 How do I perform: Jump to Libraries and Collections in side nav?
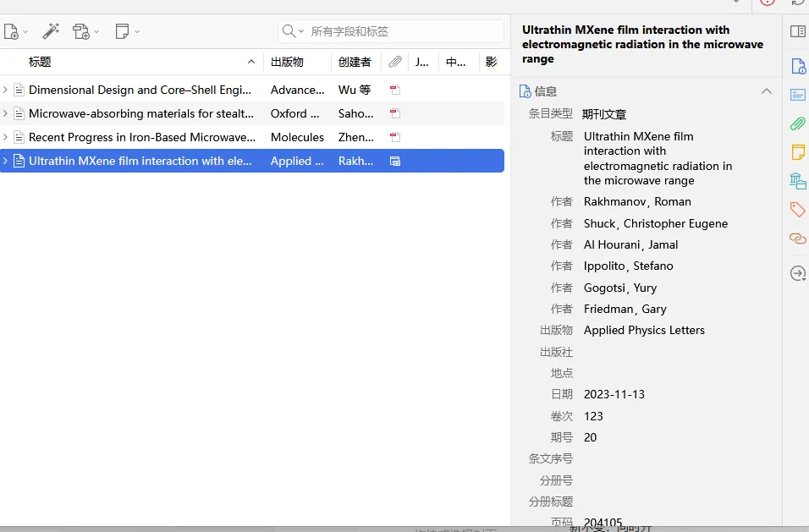[798, 181]
